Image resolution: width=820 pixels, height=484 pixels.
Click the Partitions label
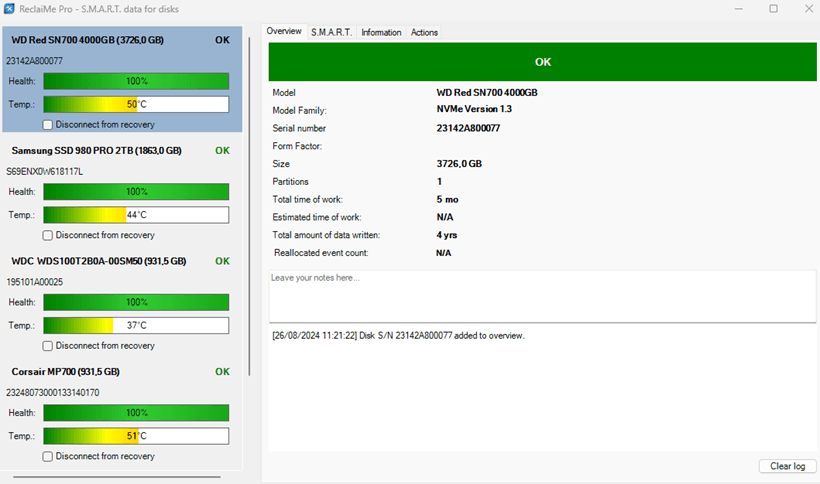point(290,182)
